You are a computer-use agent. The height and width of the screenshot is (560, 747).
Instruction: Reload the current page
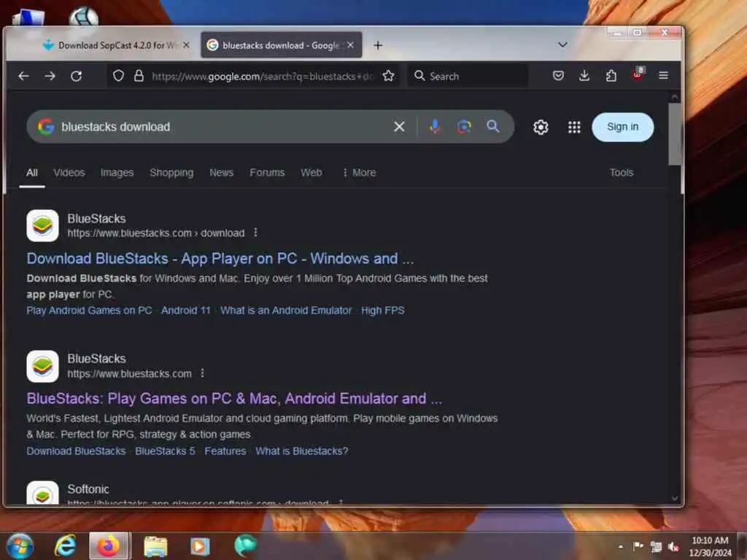76,76
